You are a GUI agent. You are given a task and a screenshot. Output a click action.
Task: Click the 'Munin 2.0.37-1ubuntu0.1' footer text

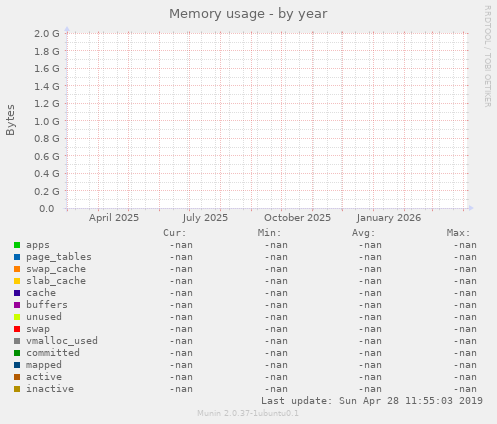point(248,413)
